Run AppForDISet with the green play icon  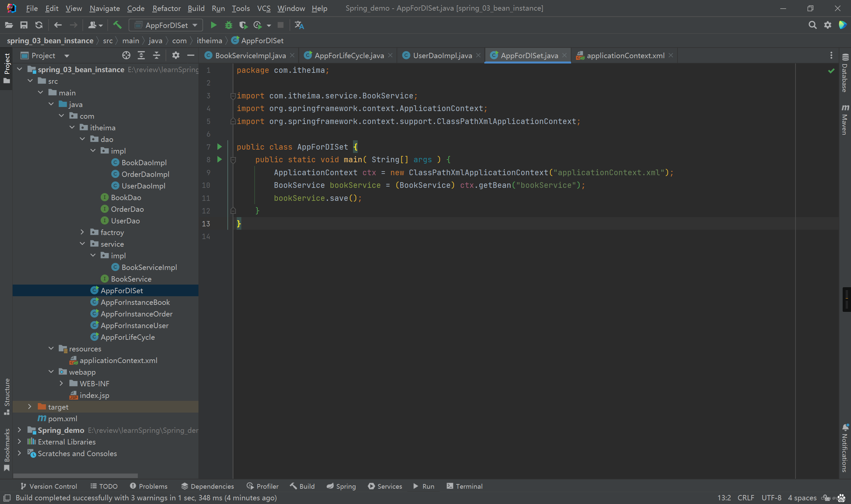tap(214, 25)
